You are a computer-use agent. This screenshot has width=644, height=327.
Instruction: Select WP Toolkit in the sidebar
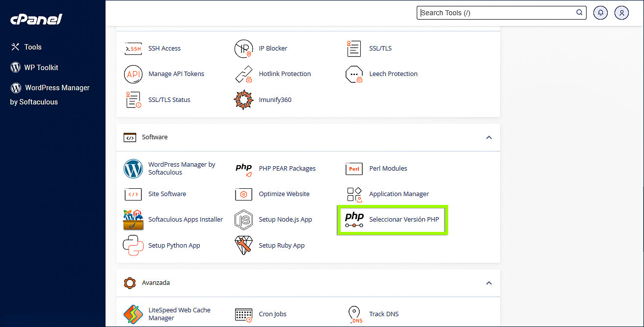coord(41,68)
